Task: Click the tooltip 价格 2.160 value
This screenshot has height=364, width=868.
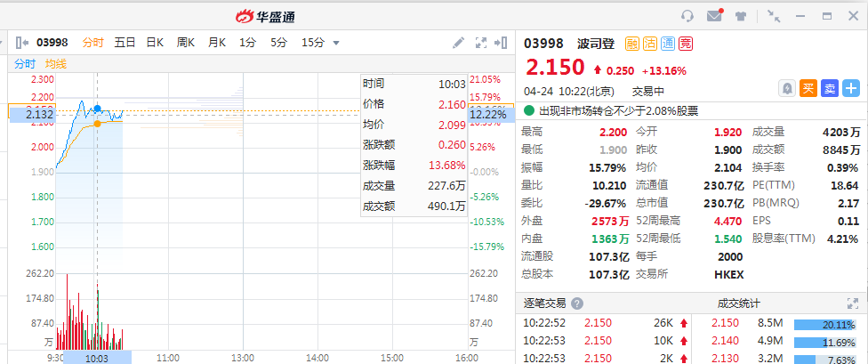Action: tap(452, 104)
